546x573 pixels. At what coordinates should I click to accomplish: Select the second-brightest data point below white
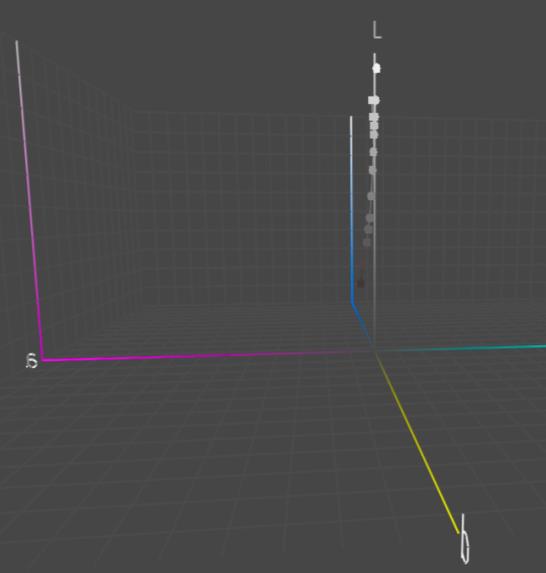pyautogui.click(x=374, y=100)
